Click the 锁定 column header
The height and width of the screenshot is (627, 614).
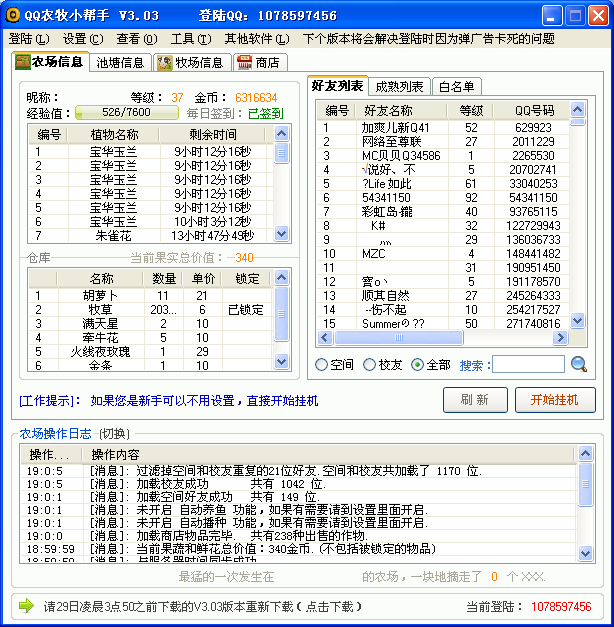point(247,279)
